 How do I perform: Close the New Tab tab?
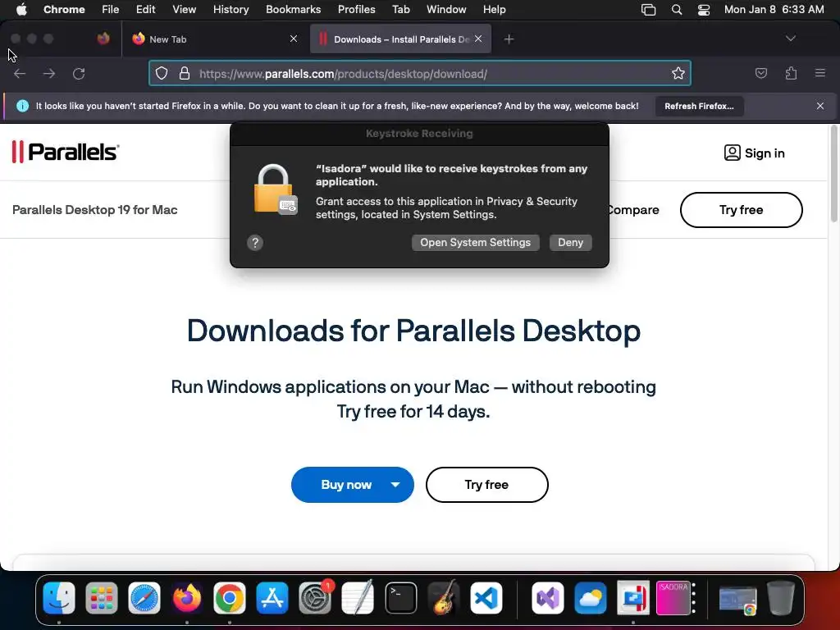pyautogui.click(x=294, y=39)
